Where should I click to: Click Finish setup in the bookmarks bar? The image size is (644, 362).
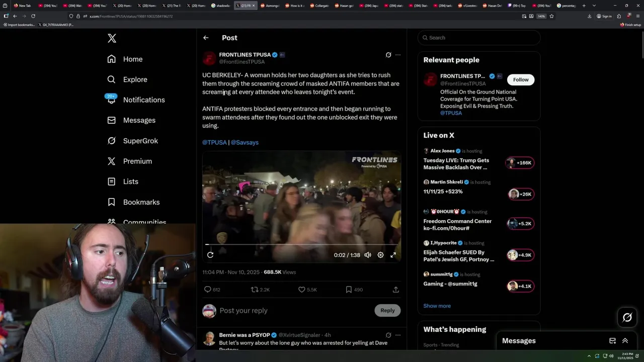point(630,25)
